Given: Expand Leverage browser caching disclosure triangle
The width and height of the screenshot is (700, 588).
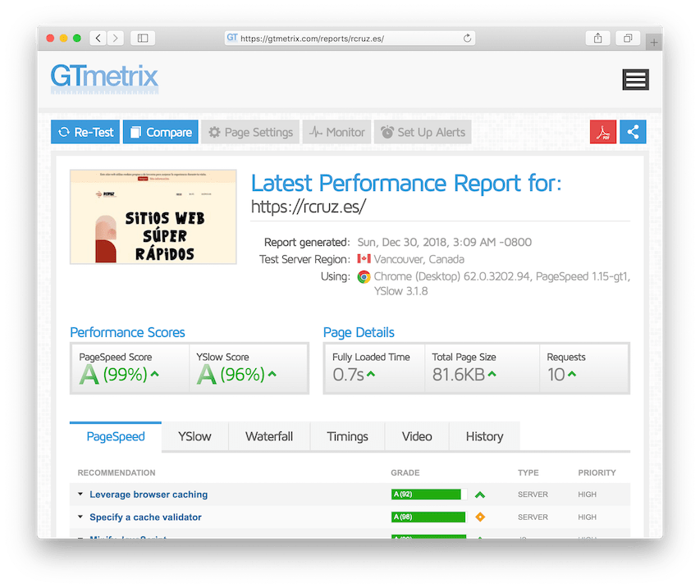Looking at the screenshot, I should click(80, 494).
